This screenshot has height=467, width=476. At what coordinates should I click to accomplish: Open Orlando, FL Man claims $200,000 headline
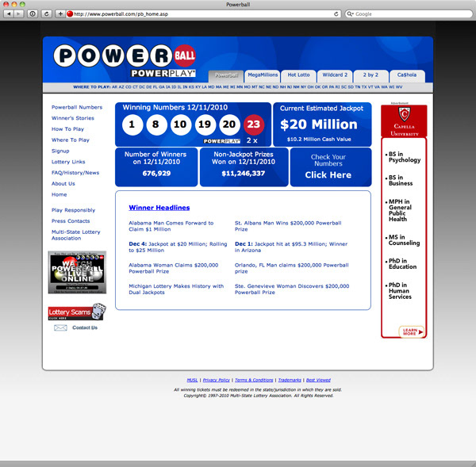coord(292,268)
